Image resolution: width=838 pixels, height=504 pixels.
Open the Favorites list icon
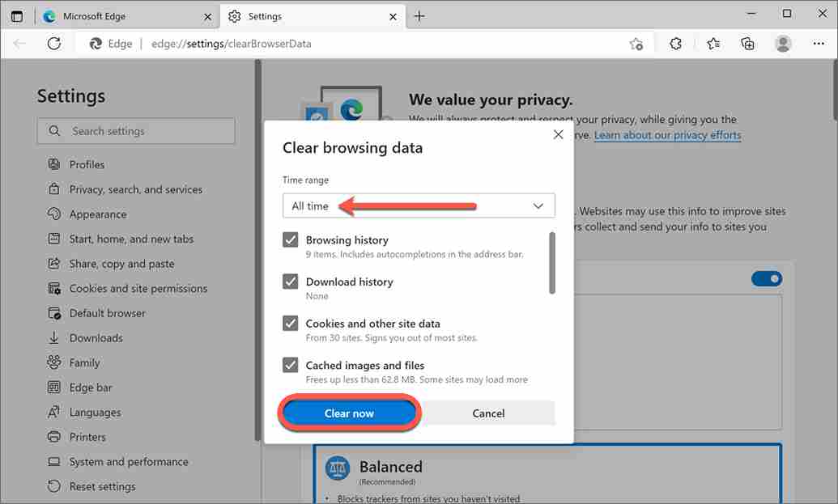[x=713, y=44]
